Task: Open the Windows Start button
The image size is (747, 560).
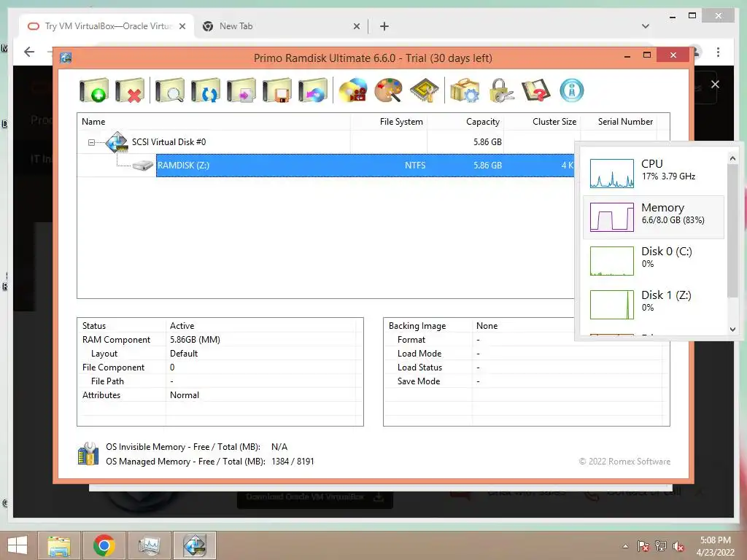Action: pos(18,545)
